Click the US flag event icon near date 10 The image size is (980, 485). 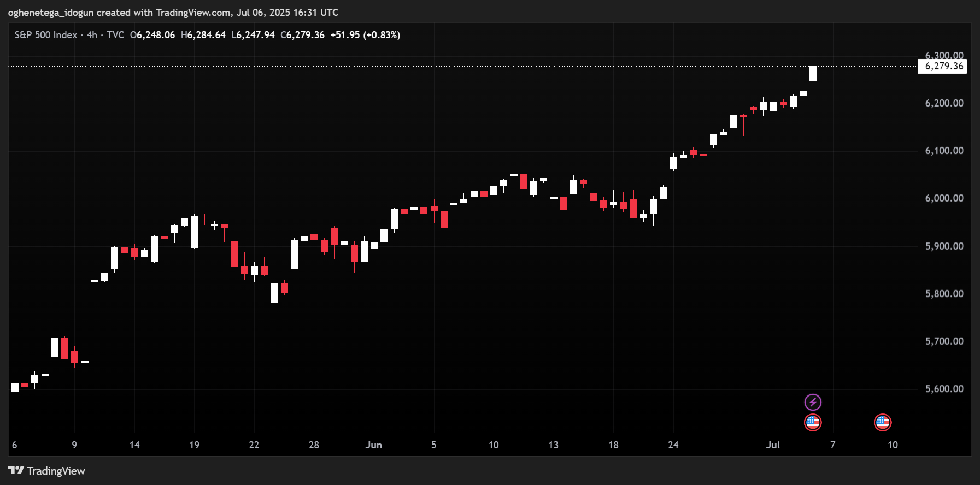(x=883, y=422)
